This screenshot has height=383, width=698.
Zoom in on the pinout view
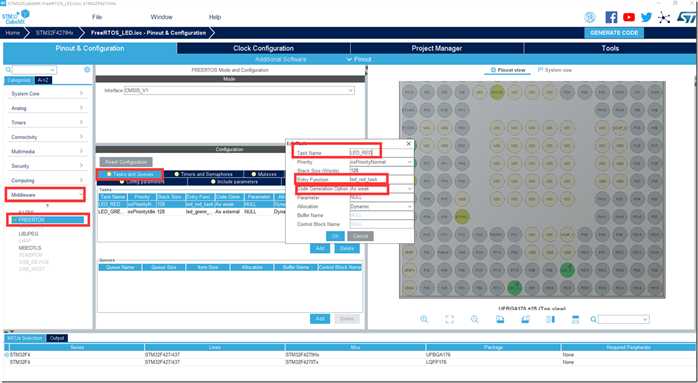tap(424, 319)
